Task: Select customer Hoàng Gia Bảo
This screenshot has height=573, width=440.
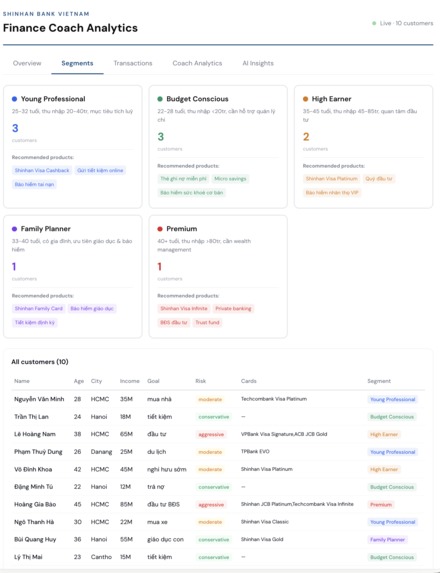Action: pyautogui.click(x=35, y=504)
